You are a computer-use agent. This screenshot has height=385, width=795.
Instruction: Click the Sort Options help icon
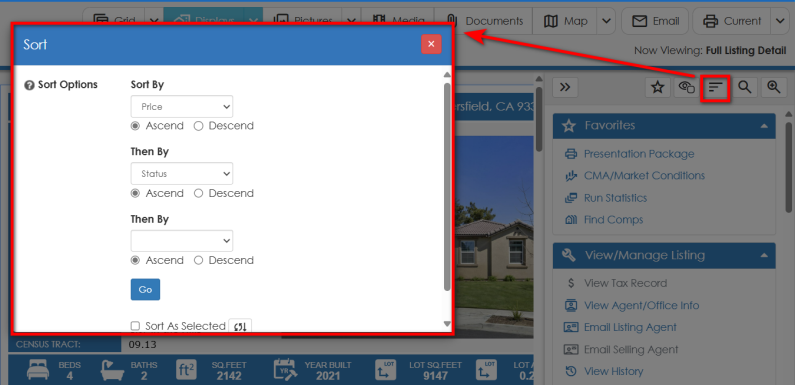point(29,85)
